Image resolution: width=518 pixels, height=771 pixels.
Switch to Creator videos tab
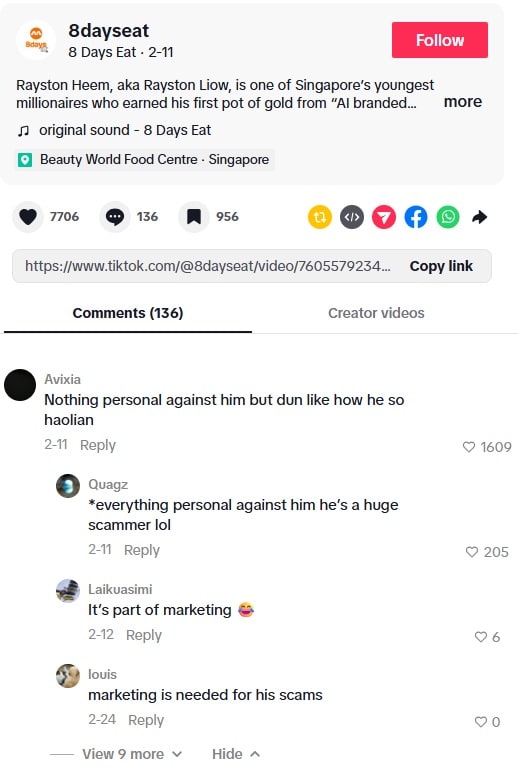click(376, 313)
